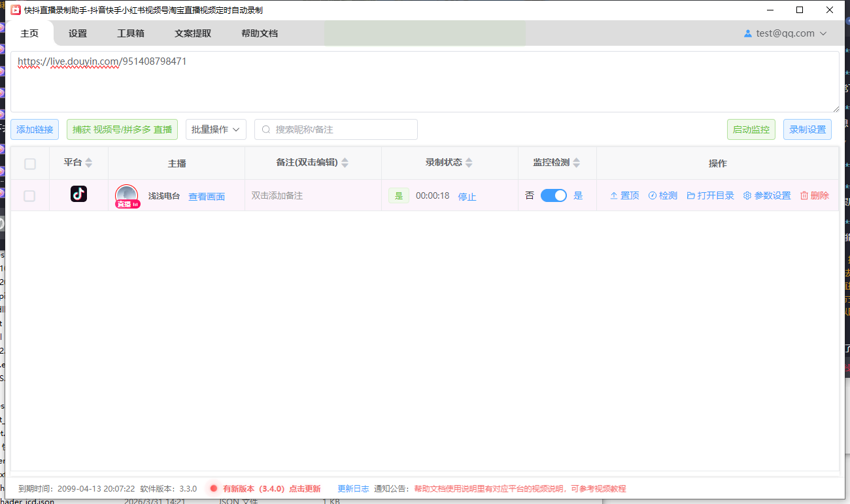
Task: Toggle the 监控检测 switch for 浅浅电台
Action: tap(554, 195)
